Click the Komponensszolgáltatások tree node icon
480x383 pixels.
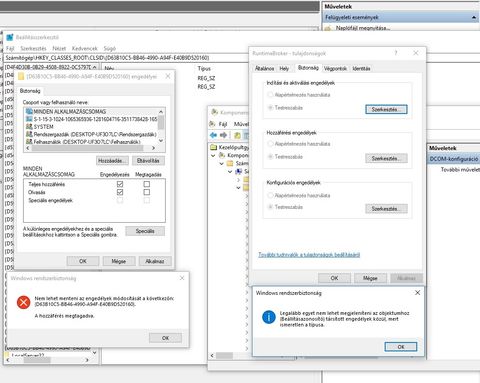(x=222, y=155)
